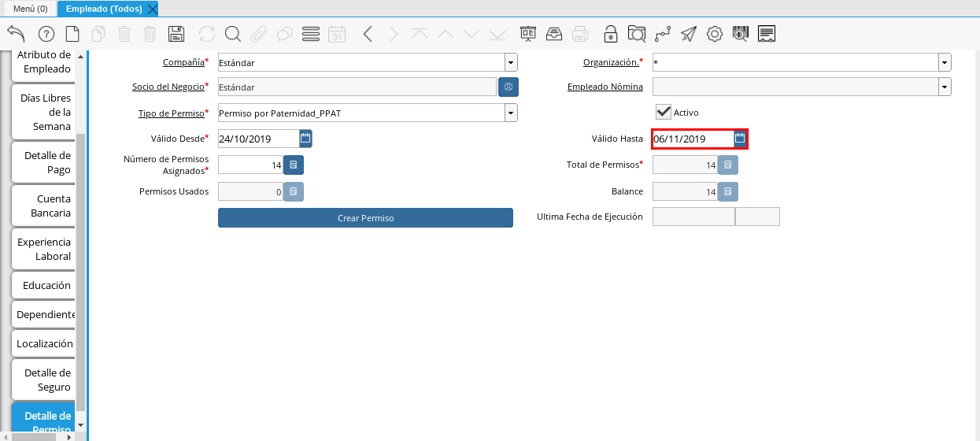980x441 pixels.
Task: Open business partner lookup icon beside Socio del Negocio
Action: (508, 87)
